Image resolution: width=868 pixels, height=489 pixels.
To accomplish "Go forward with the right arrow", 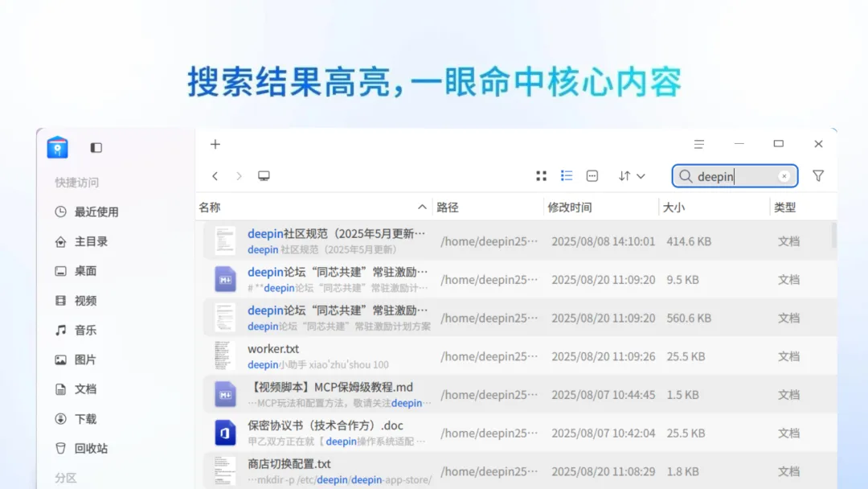I will pos(240,176).
